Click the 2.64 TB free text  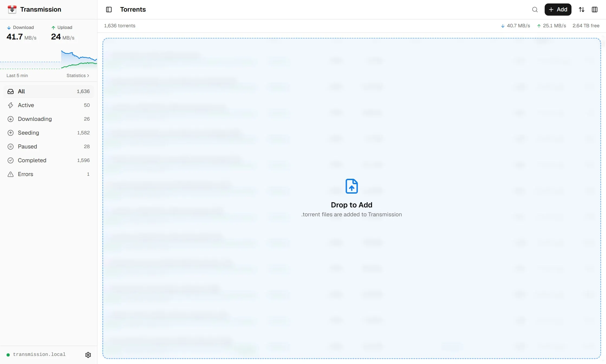pyautogui.click(x=586, y=26)
